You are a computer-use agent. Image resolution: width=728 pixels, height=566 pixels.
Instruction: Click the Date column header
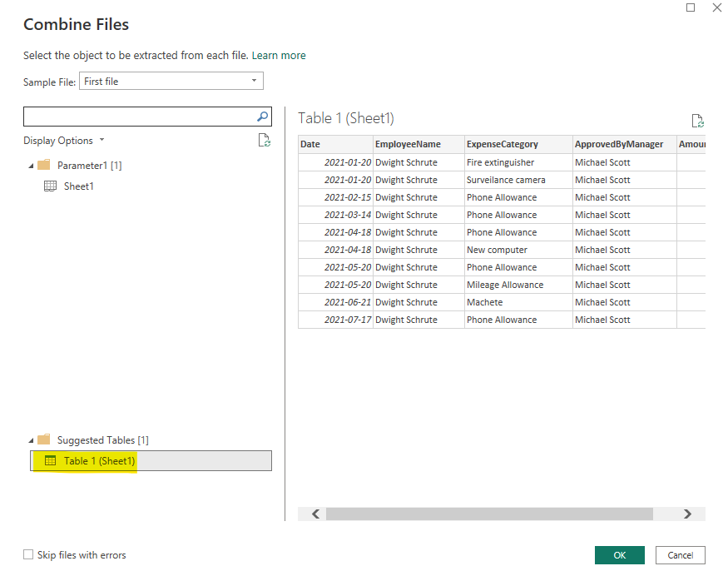pos(335,144)
